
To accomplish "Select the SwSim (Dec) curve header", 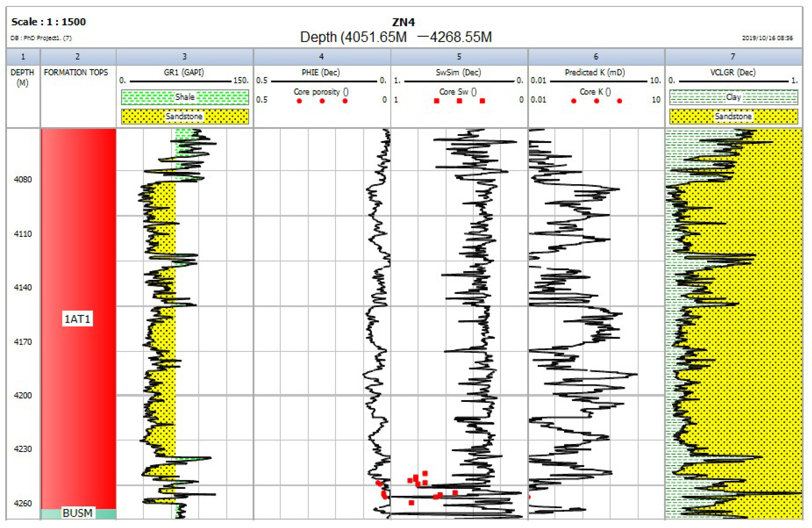I will point(458,72).
